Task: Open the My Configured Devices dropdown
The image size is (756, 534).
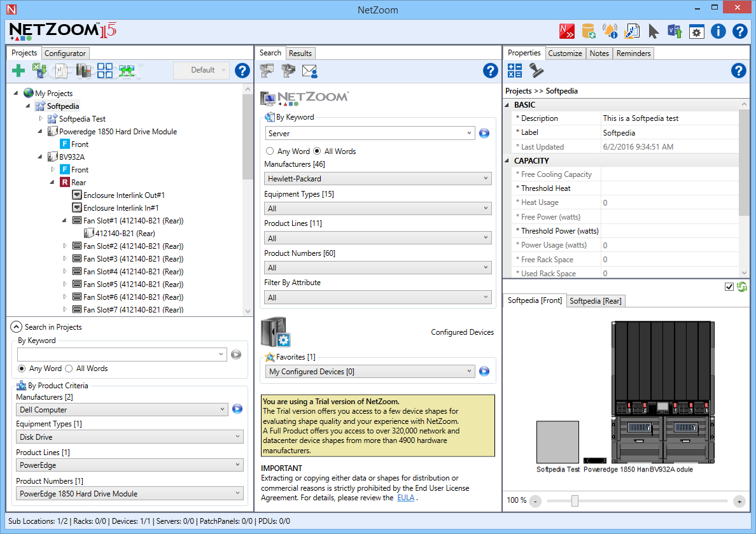Action: (x=370, y=372)
